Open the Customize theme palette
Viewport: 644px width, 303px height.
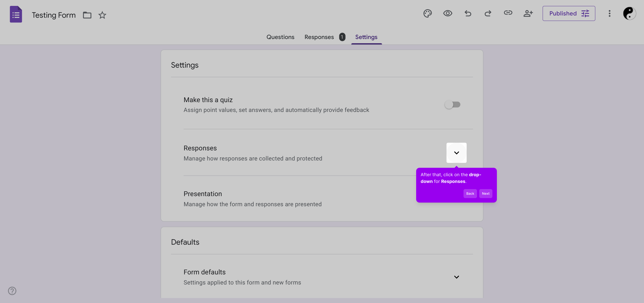click(427, 13)
